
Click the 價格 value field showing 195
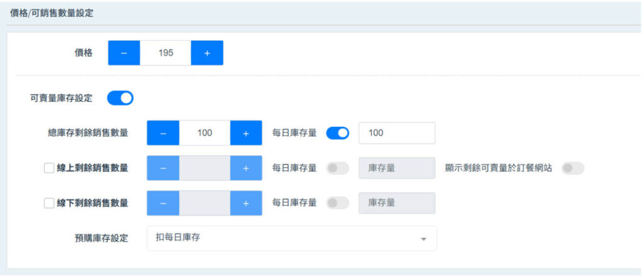[x=165, y=53]
